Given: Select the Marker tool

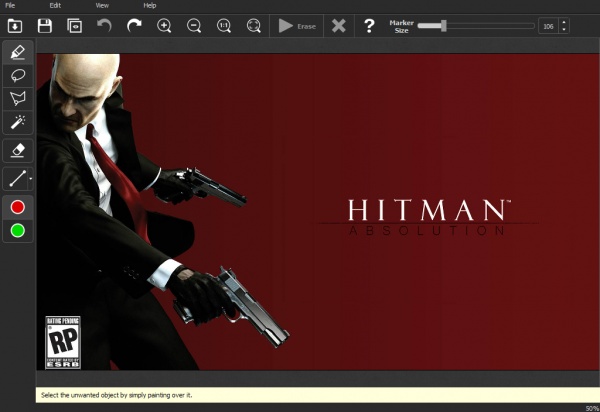Looking at the screenshot, I should [18, 51].
